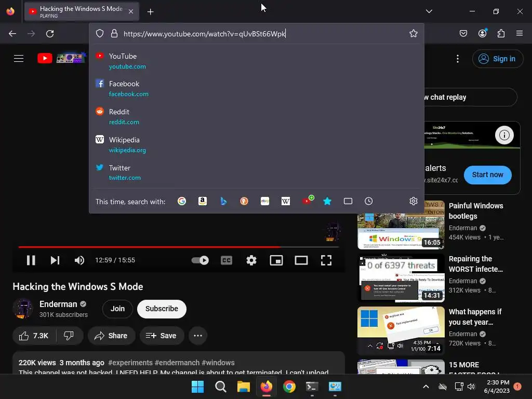Enable miniplayer mode

(x=276, y=260)
